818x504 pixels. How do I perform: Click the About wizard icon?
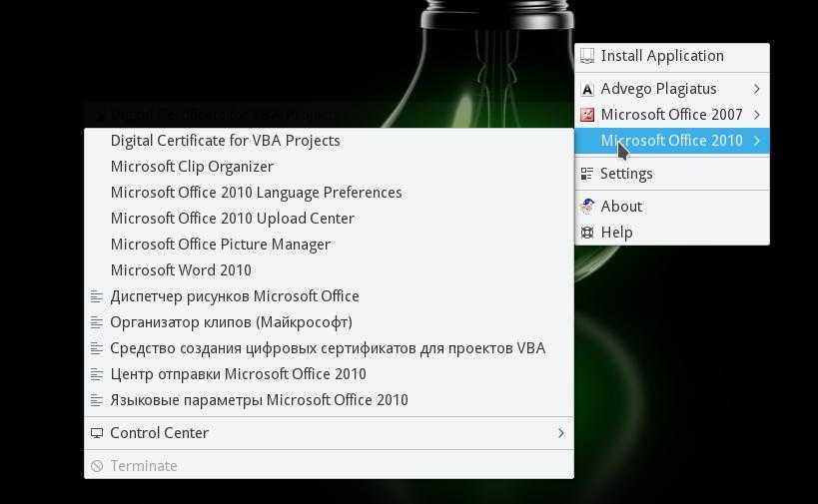[x=587, y=207]
